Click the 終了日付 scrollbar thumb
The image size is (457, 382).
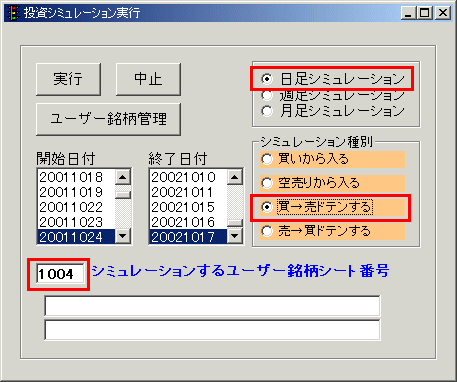[235, 223]
